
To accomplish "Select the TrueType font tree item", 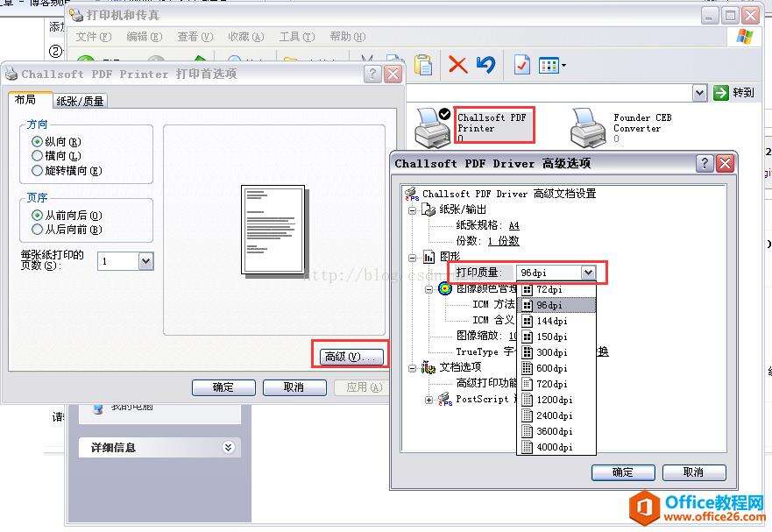I will coord(485,351).
